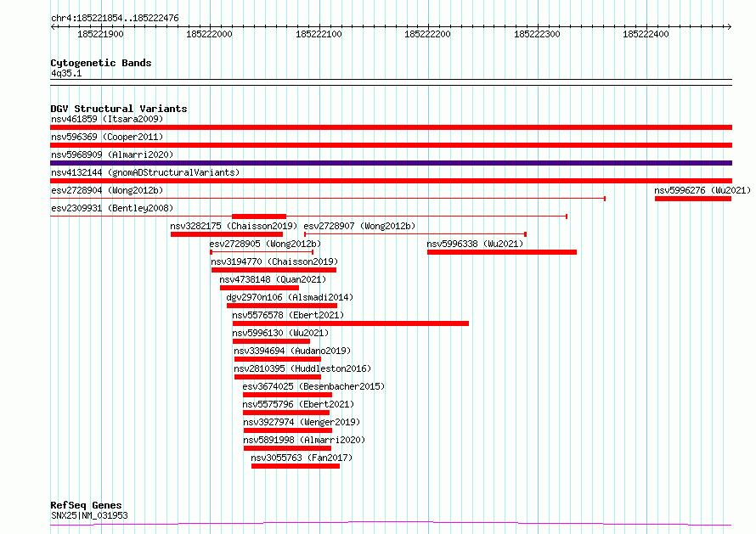This screenshot has height=534, width=756.
Task: Open the nsv596369 (Cooper2011) variant label
Action: 106,137
